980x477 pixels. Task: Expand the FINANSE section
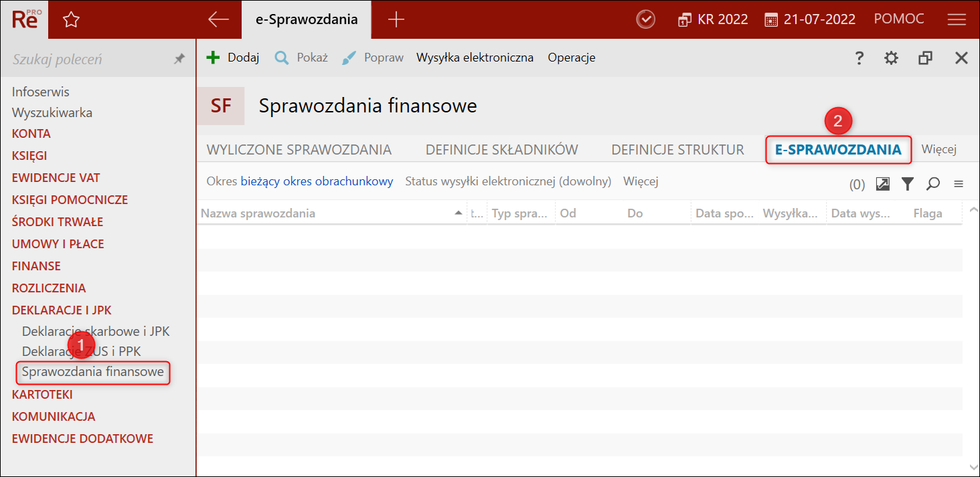36,266
